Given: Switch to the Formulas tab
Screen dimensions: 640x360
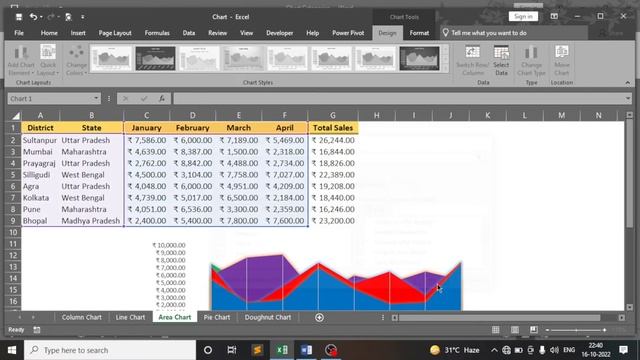Looking at the screenshot, I should coord(157,33).
